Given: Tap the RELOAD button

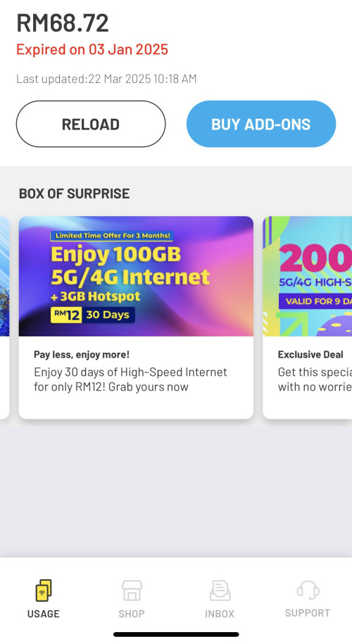Looking at the screenshot, I should 91,124.
